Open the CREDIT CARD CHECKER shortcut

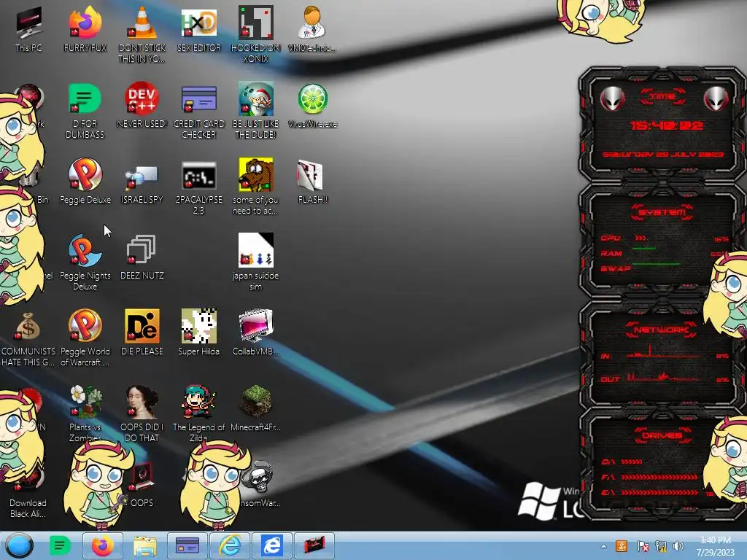198,111
